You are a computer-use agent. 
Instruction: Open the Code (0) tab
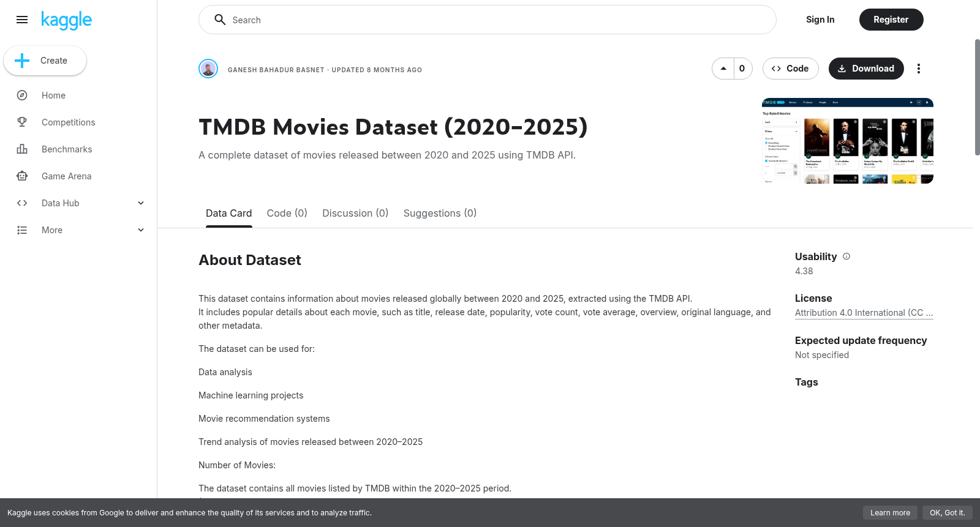(x=287, y=213)
